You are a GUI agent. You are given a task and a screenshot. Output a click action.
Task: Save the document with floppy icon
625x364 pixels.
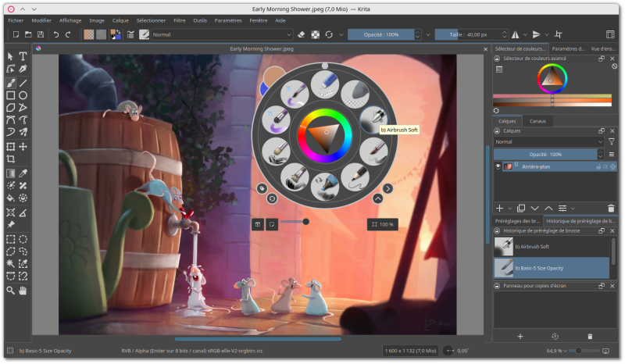click(41, 34)
